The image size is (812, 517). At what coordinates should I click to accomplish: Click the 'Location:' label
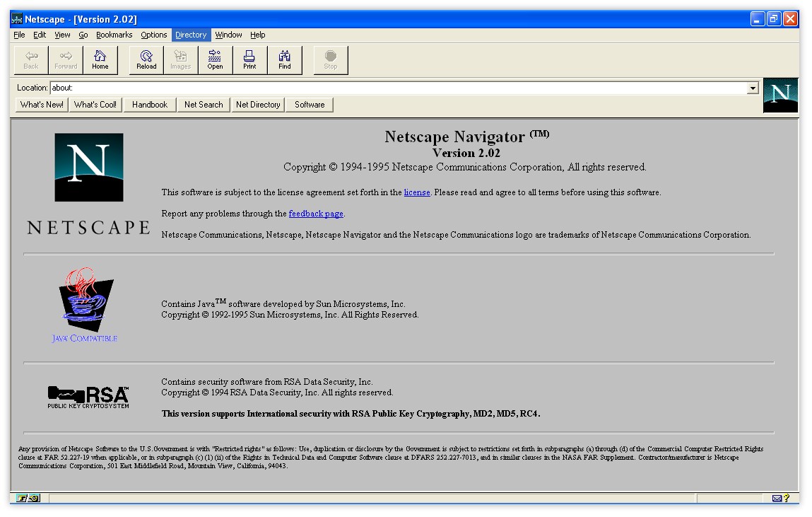point(32,88)
